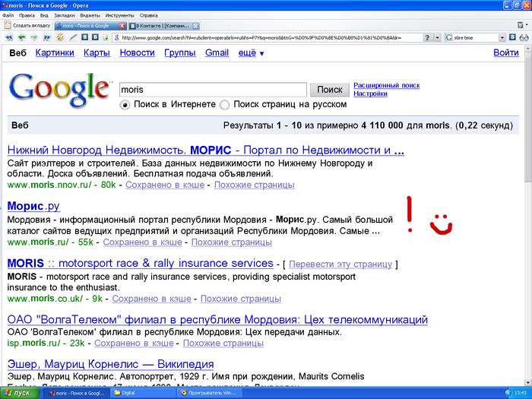
Task: Open Эшер, Мауриц Корнелис Википедия result
Action: click(111, 364)
